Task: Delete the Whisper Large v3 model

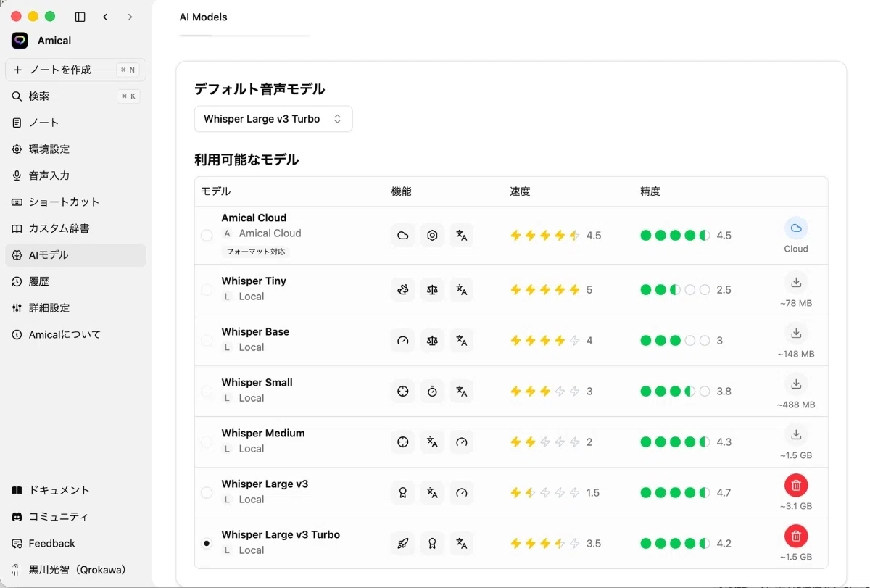Action: [x=796, y=485]
